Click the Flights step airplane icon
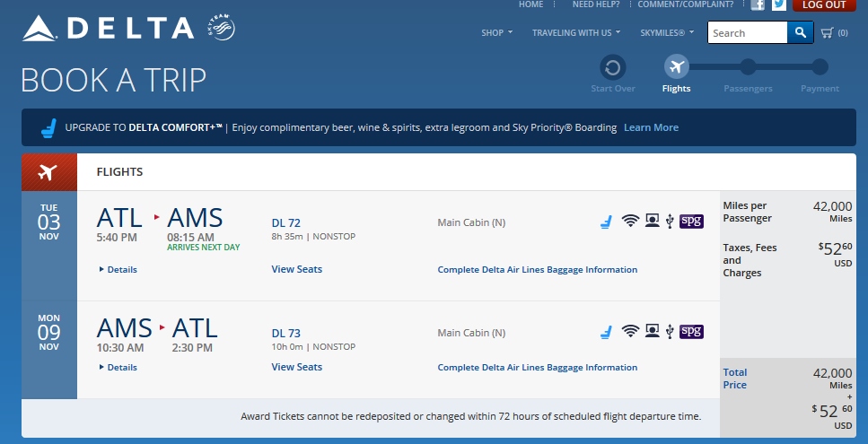 coord(677,67)
